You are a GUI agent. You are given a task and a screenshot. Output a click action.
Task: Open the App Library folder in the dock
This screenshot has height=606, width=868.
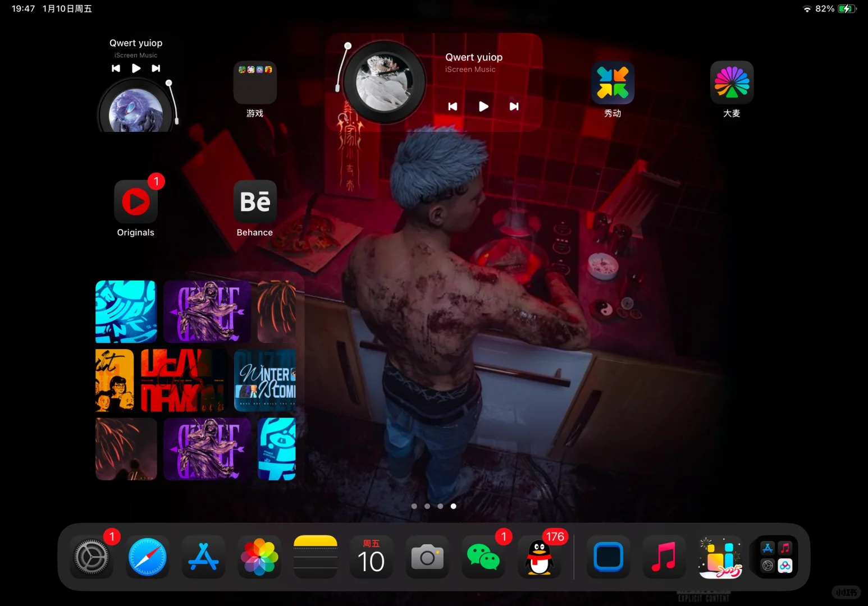[776, 557]
